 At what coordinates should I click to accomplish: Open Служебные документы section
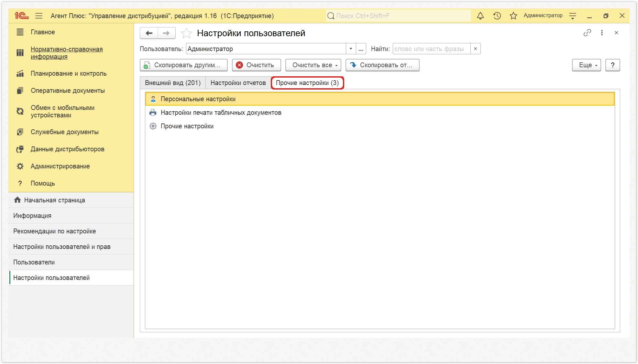(x=64, y=132)
